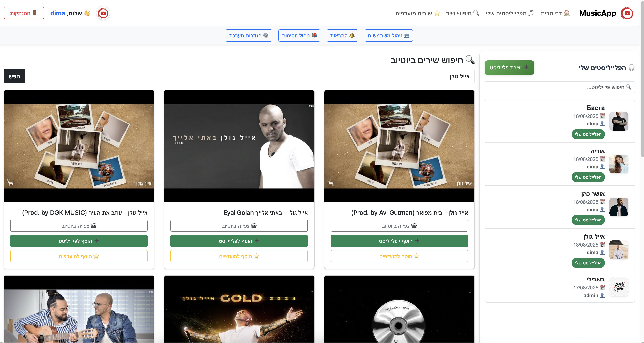Click the playlist search field
The width and height of the screenshot is (644, 343).
559,87
